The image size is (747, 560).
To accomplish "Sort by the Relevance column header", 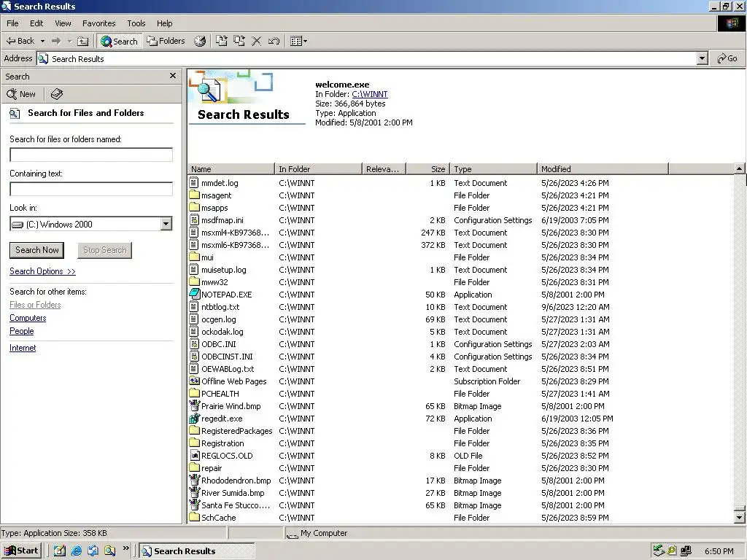I will coord(384,169).
